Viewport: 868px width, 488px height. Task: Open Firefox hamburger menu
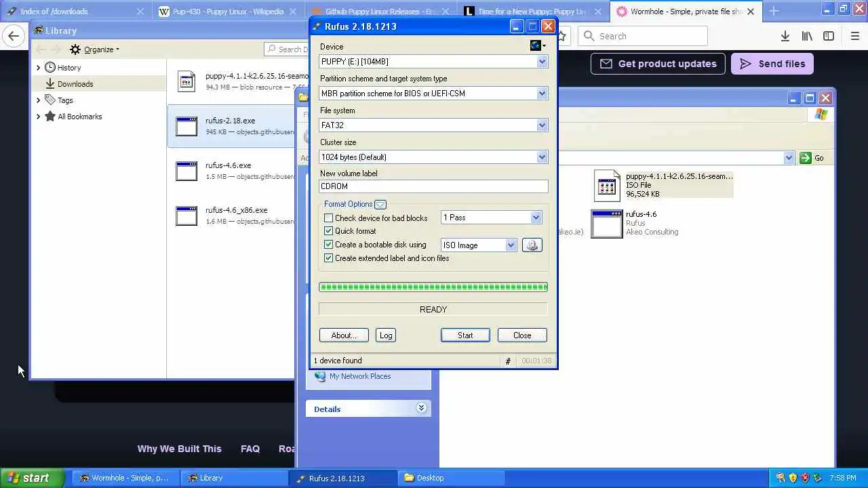point(854,36)
